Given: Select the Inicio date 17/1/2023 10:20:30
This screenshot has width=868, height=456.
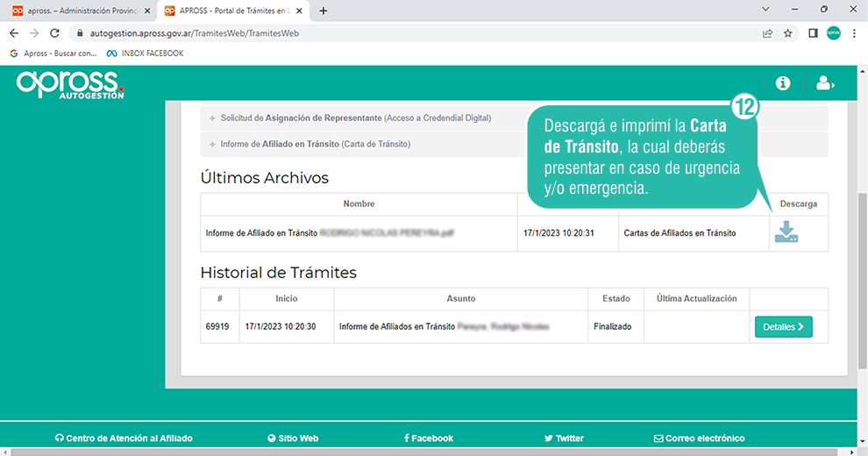Looking at the screenshot, I should [x=281, y=326].
